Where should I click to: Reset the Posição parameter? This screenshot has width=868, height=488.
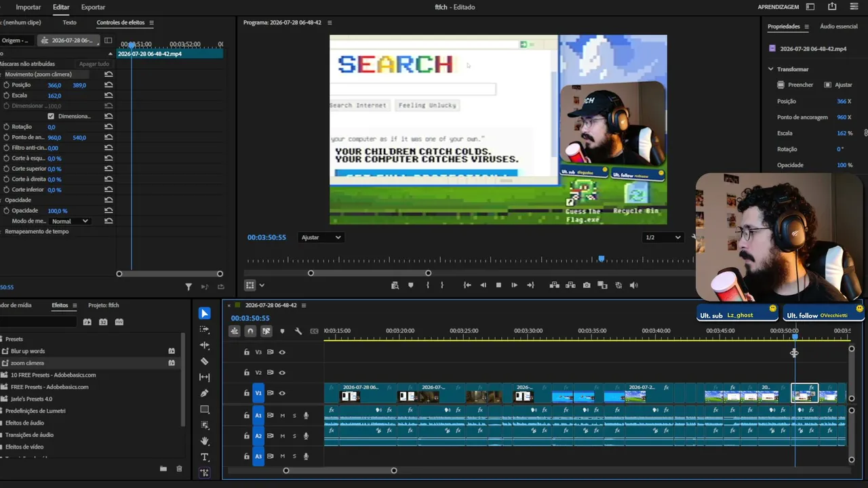(108, 85)
